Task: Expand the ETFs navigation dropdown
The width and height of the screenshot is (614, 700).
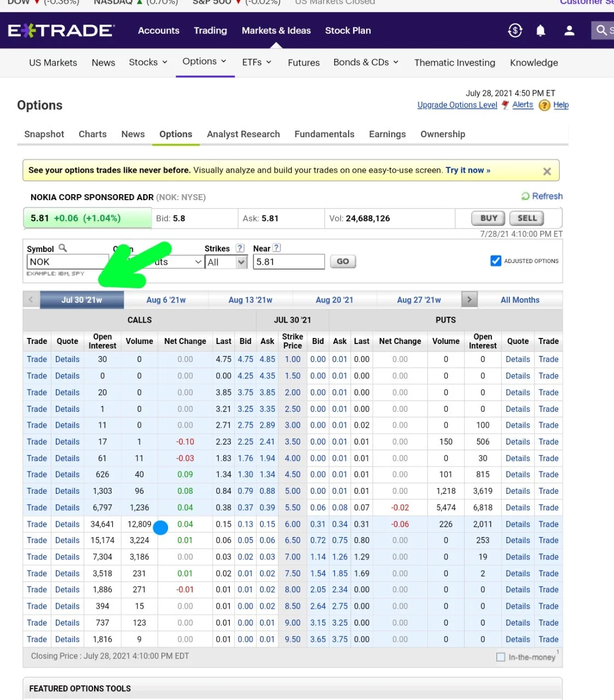Action: [x=257, y=62]
